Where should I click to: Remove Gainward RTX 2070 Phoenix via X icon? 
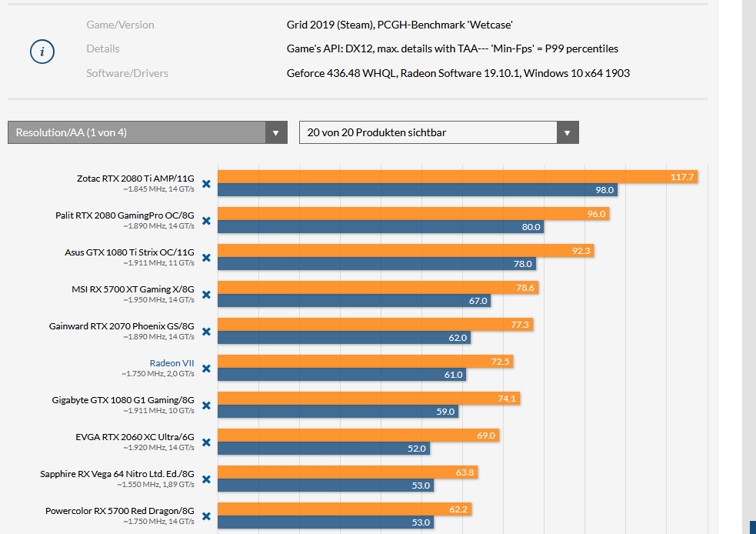pos(206,332)
